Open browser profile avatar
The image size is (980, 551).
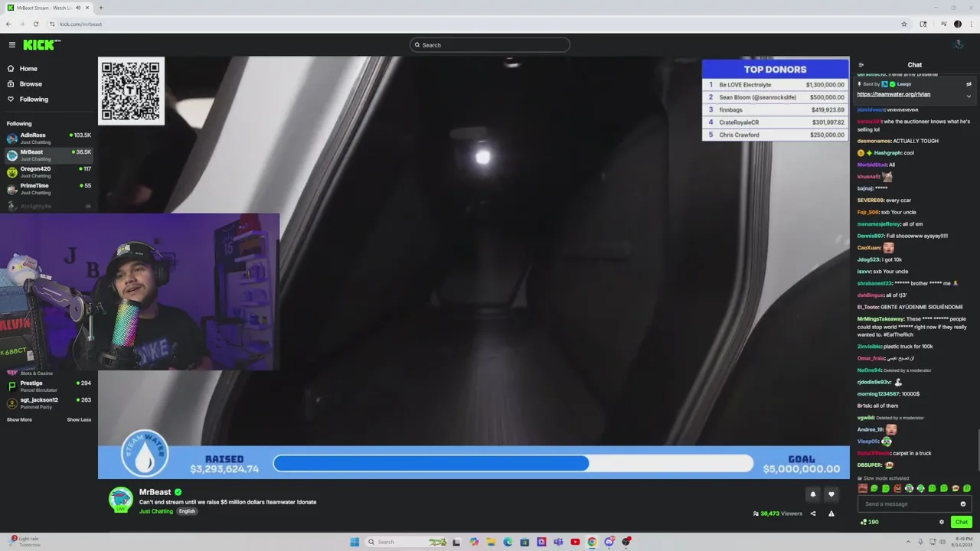(x=958, y=24)
